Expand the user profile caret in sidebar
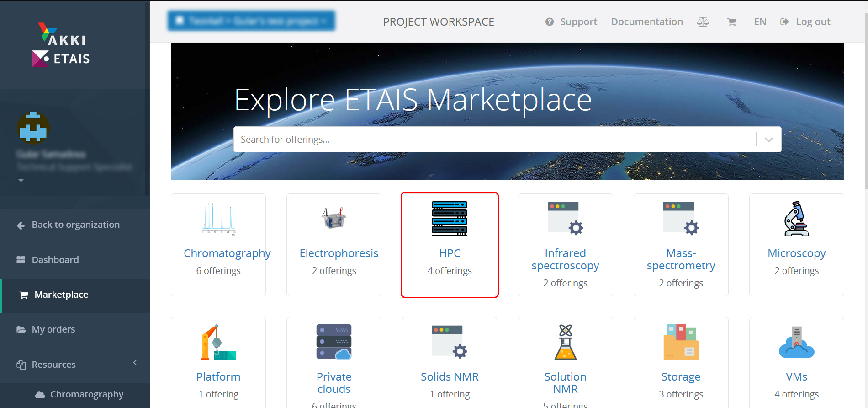 21,181
